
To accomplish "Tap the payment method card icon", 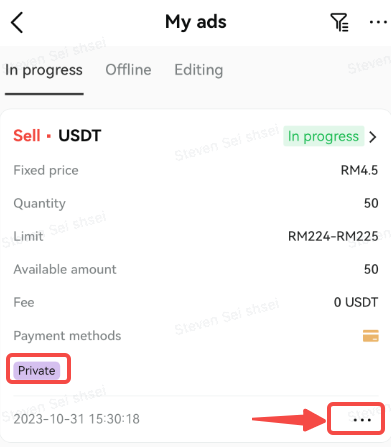I will pos(371,336).
